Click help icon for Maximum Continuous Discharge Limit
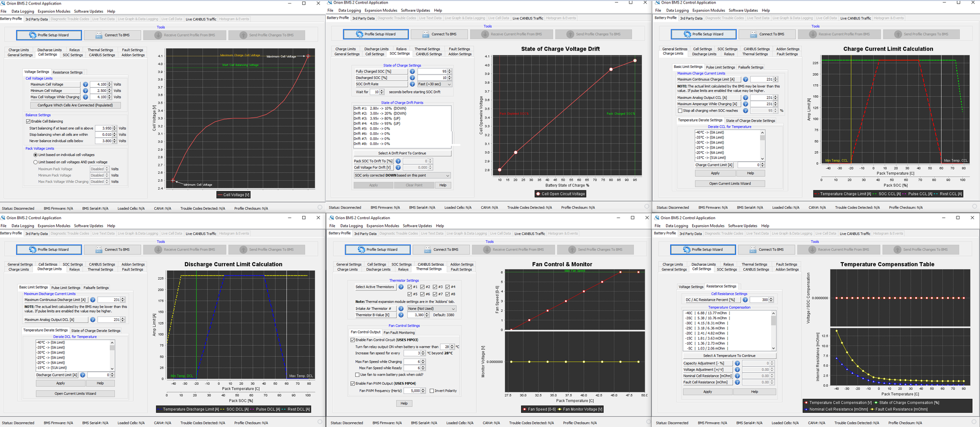This screenshot has height=427, width=980. tap(92, 300)
